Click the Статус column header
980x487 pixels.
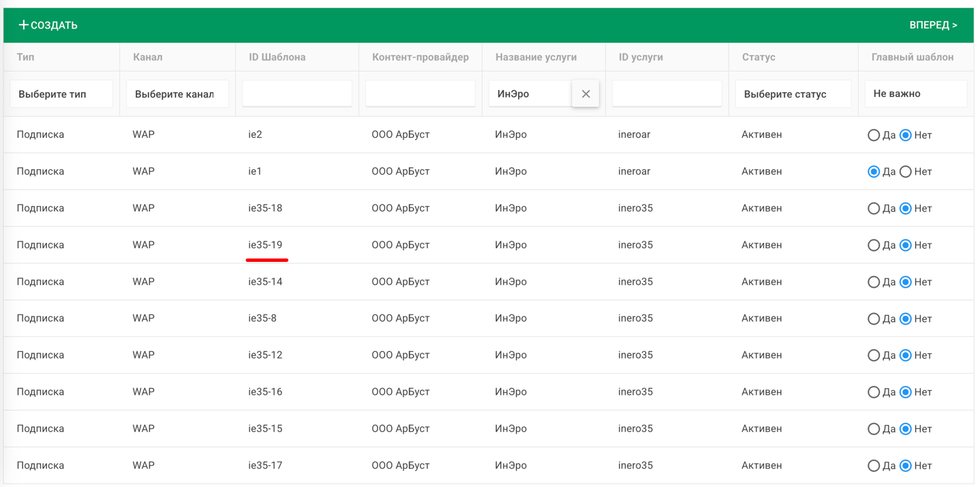point(759,57)
